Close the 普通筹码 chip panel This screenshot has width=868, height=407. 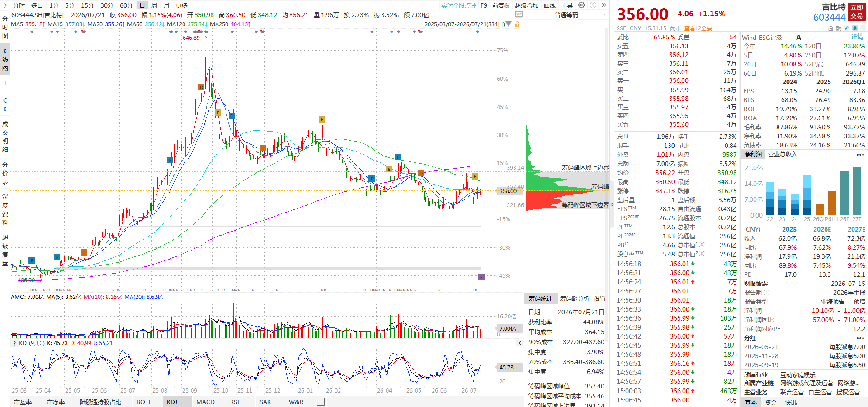[x=604, y=15]
